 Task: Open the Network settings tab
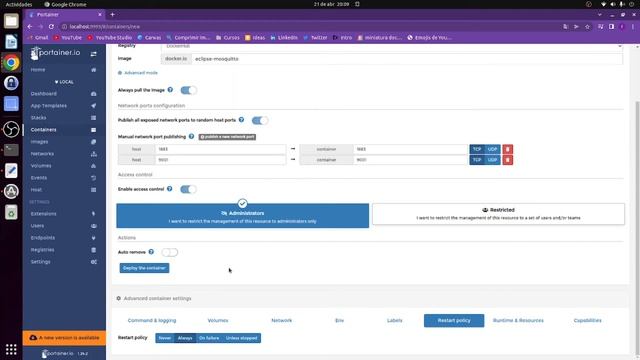click(282, 320)
